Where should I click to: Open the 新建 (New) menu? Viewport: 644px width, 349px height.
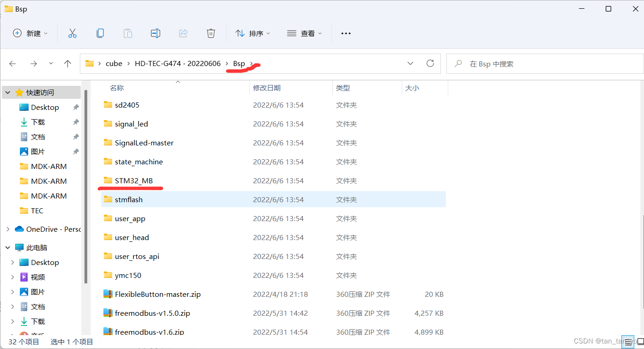pyautogui.click(x=30, y=33)
